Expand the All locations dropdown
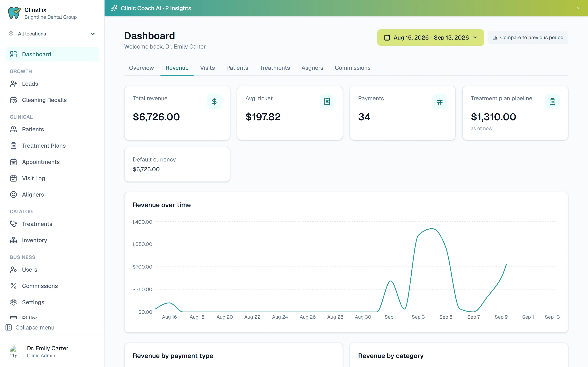Image resolution: width=588 pixels, height=367 pixels. click(x=52, y=34)
